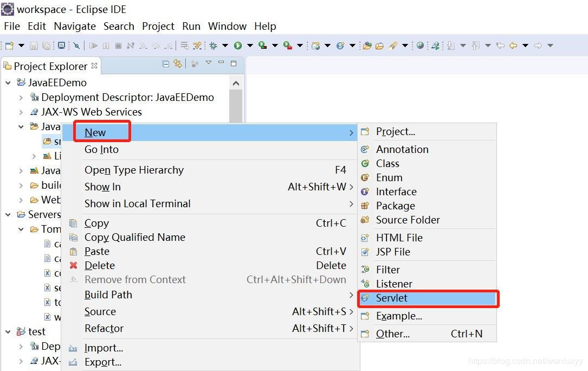Open the Run configurations dropdown arrow
Image resolution: width=588 pixels, height=371 pixels.
coord(250,46)
